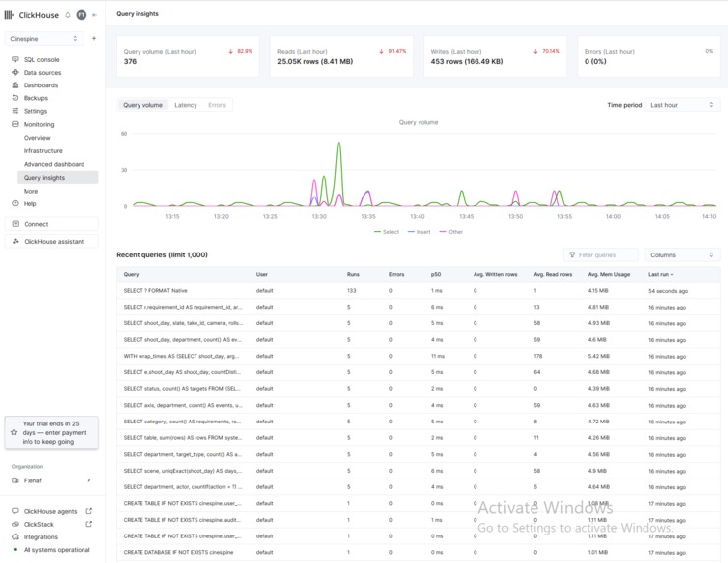Click the Connect button
This screenshot has height=563, width=728.
[51, 224]
